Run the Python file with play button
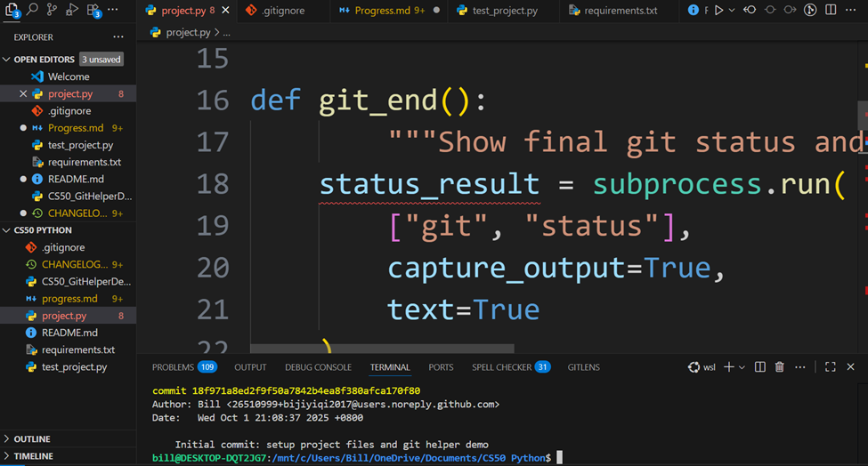The image size is (868, 466). point(718,11)
